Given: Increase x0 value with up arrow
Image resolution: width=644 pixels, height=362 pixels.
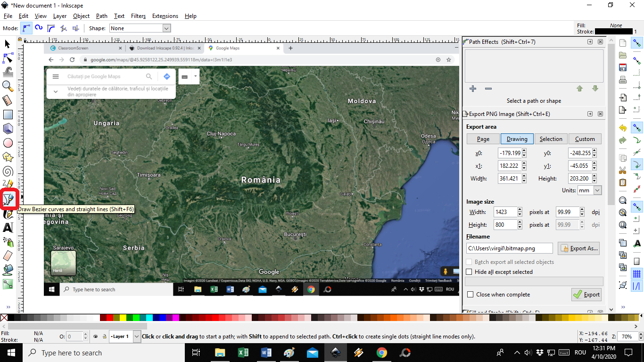Looking at the screenshot, I should [524, 151].
